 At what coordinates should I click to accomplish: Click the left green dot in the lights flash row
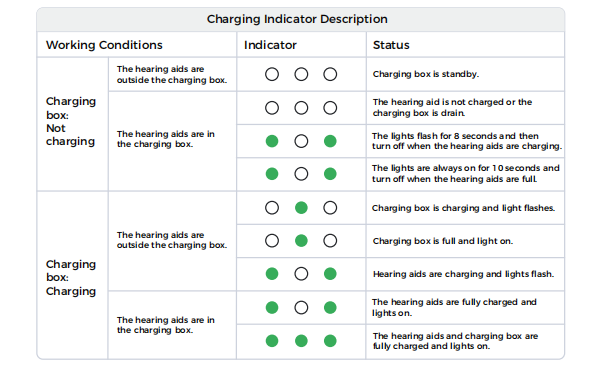point(272,274)
